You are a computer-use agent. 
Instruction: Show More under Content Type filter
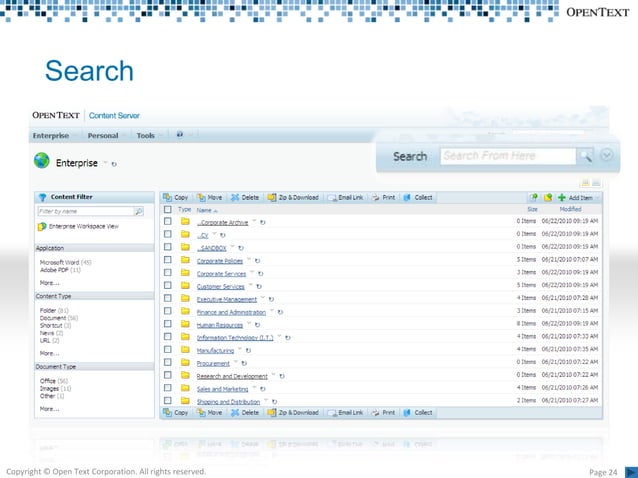(49, 353)
